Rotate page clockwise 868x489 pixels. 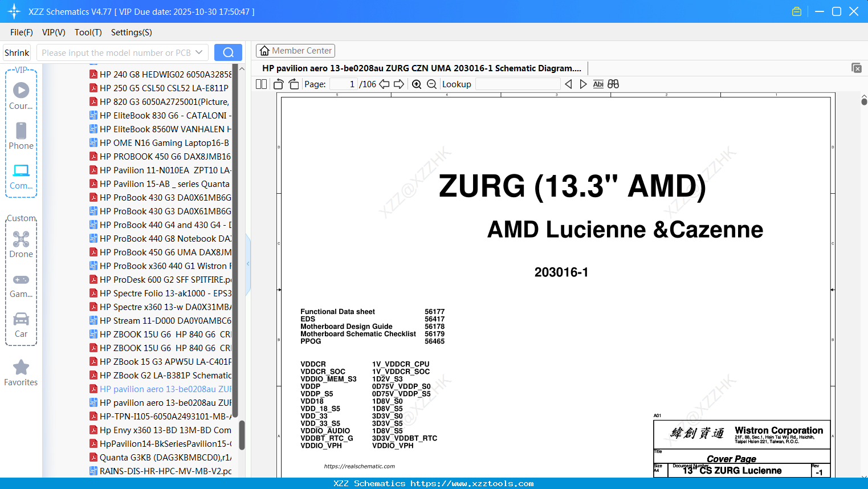pos(294,84)
